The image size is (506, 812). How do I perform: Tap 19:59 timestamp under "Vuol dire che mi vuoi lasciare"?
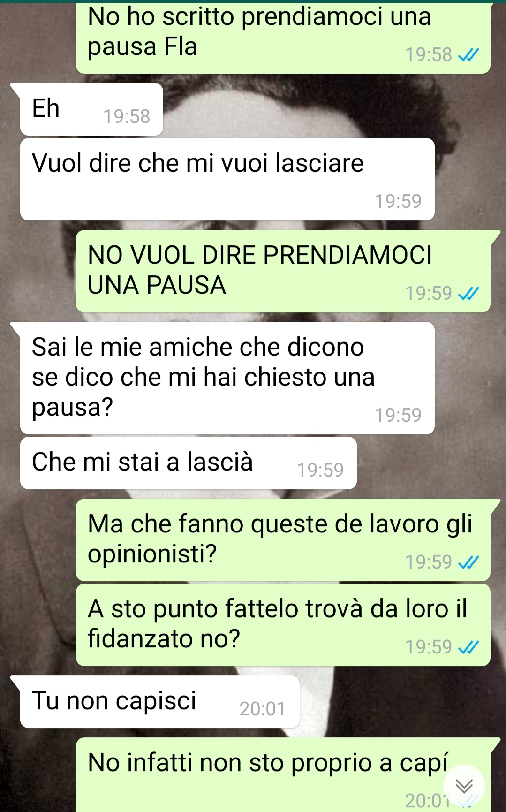398,201
